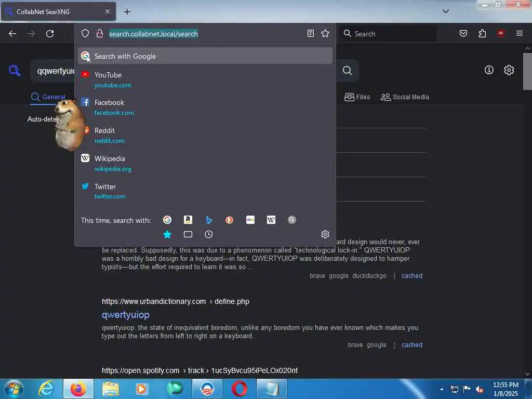Search history with the clock icon
This screenshot has width=532, height=399.
tap(209, 234)
